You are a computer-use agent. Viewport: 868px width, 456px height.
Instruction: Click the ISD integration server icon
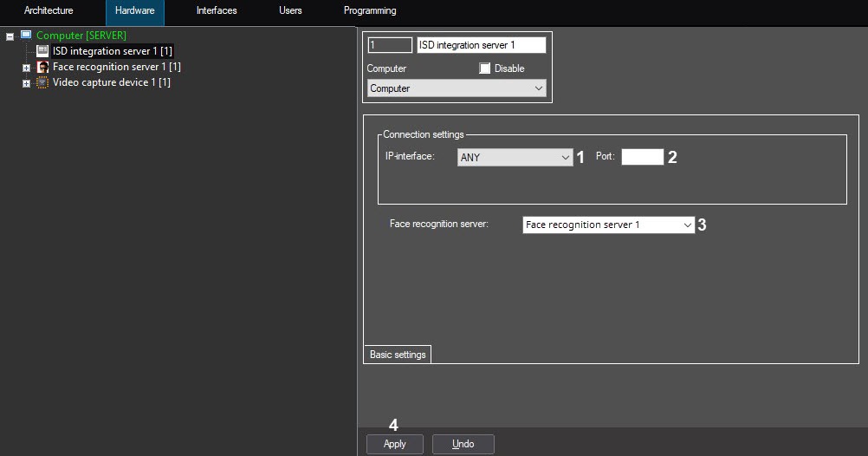[43, 51]
